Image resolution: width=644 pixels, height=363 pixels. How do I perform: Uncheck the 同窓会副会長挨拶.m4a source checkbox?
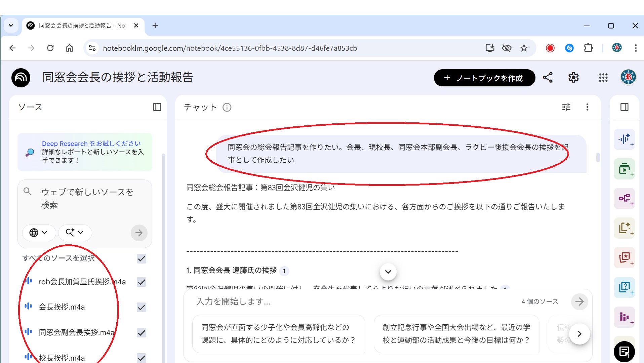[x=142, y=333]
